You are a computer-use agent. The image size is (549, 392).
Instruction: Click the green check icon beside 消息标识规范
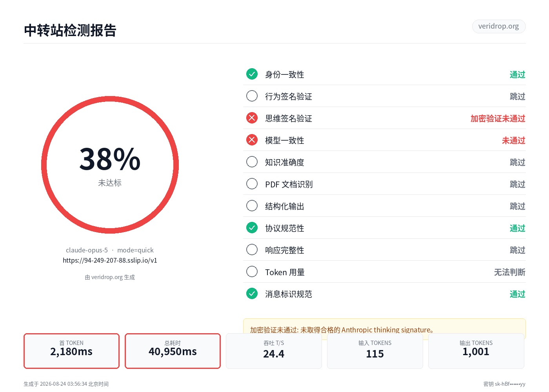click(x=252, y=294)
